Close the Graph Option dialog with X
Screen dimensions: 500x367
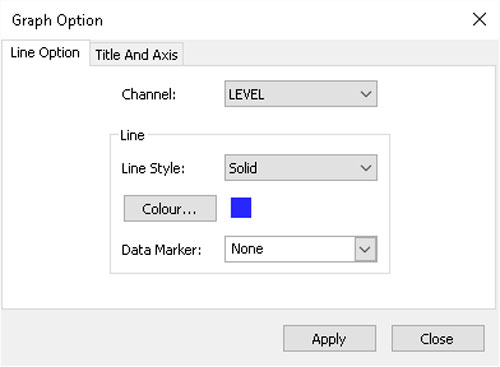pos(479,19)
